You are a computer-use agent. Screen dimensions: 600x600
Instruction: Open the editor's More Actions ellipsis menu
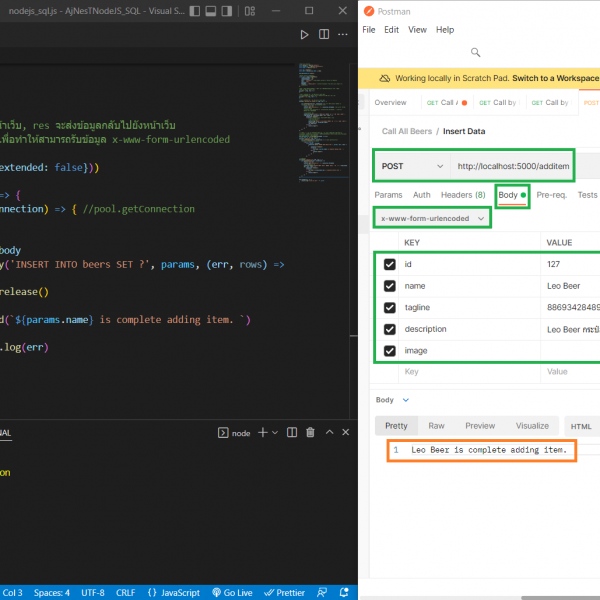(342, 34)
